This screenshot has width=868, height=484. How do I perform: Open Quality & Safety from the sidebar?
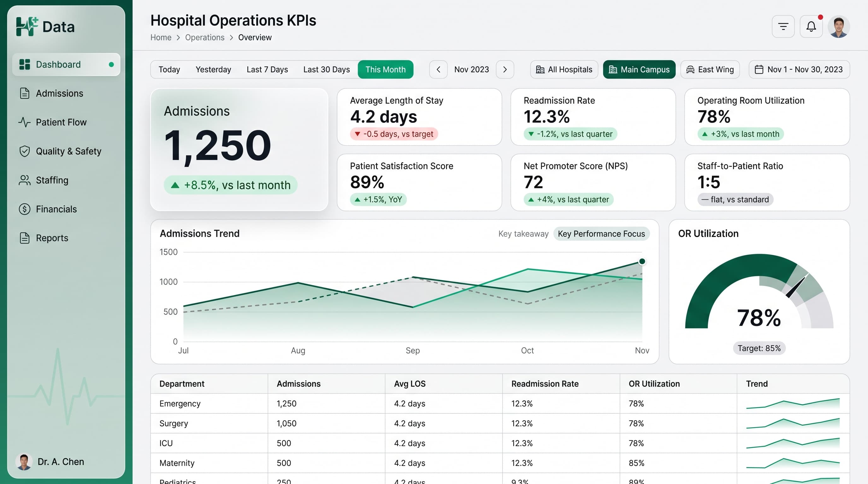tap(66, 151)
